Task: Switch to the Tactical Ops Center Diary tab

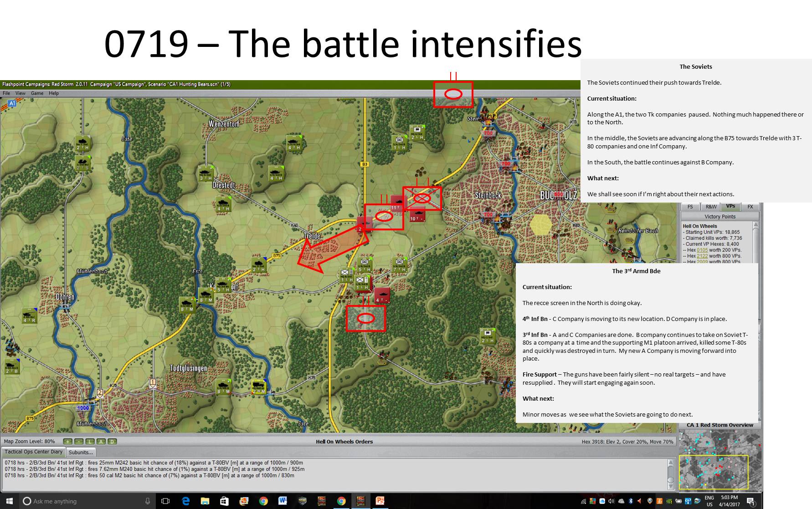Action: coord(34,452)
